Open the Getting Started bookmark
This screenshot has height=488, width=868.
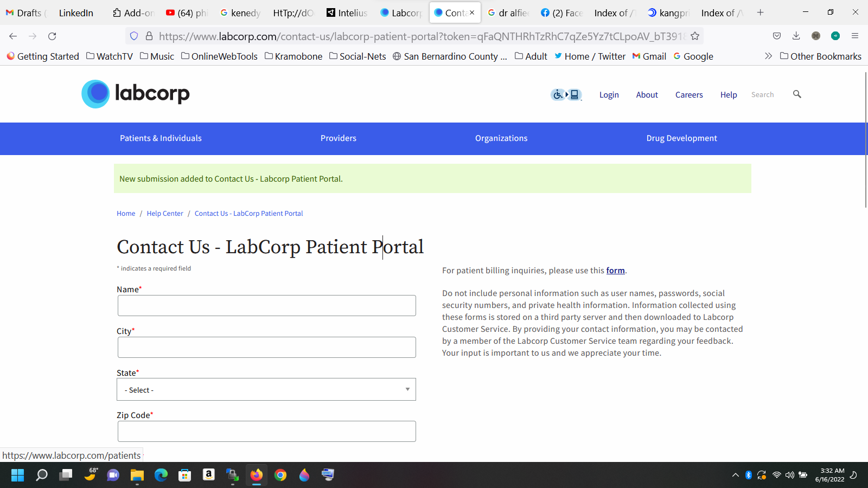click(43, 56)
